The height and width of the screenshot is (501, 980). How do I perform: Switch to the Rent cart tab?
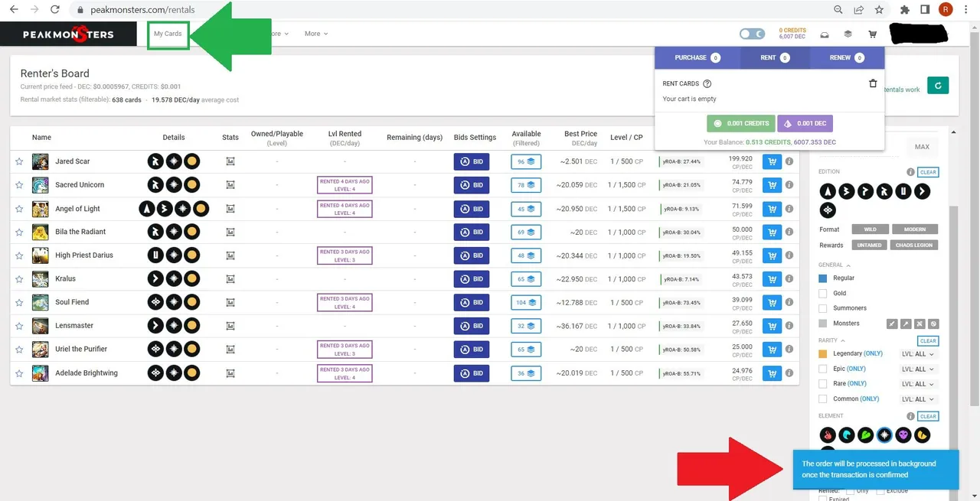775,57
